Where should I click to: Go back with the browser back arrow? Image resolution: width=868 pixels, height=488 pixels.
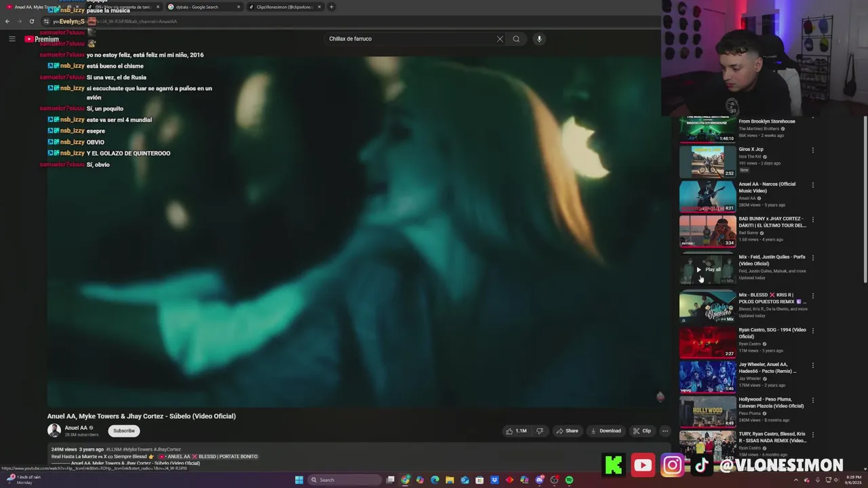[x=7, y=21]
